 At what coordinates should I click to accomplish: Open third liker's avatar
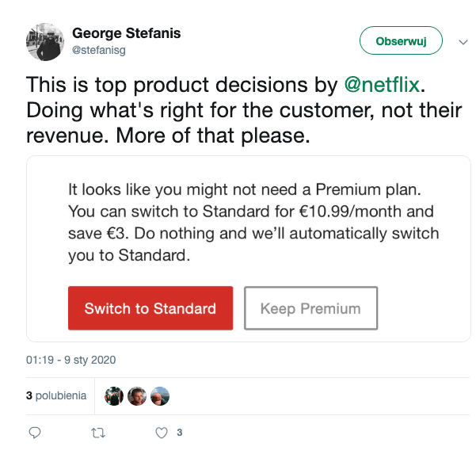160,396
